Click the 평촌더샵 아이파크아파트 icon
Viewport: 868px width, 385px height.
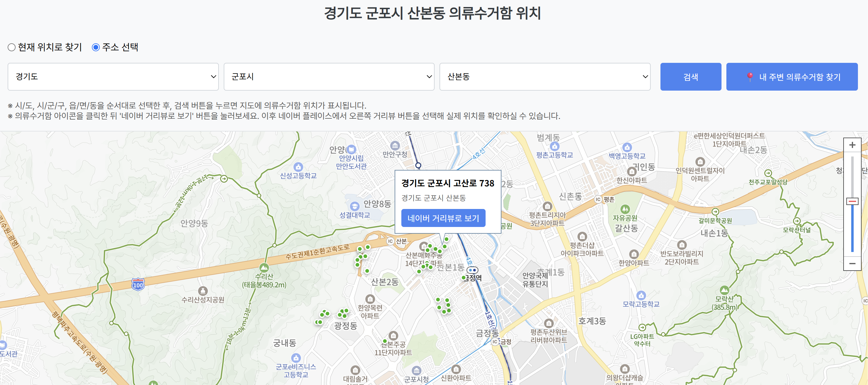[x=582, y=236]
